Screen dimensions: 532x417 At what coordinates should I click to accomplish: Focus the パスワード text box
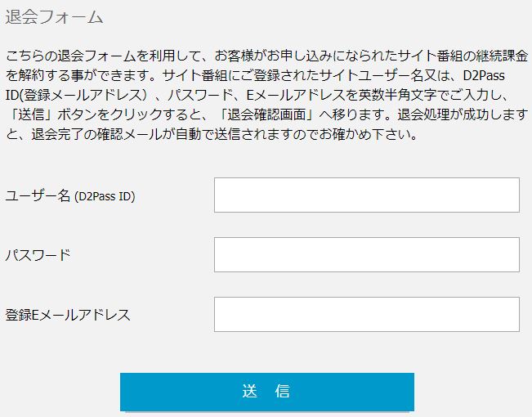coord(366,254)
